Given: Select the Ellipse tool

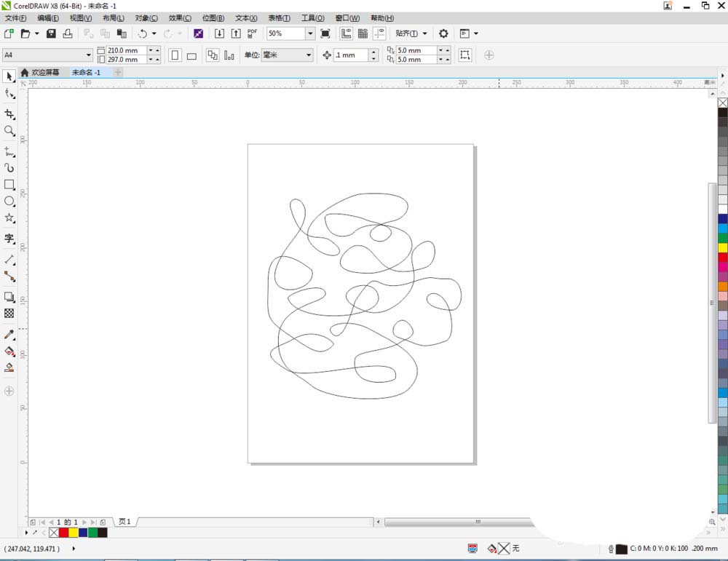Looking at the screenshot, I should 9,202.
